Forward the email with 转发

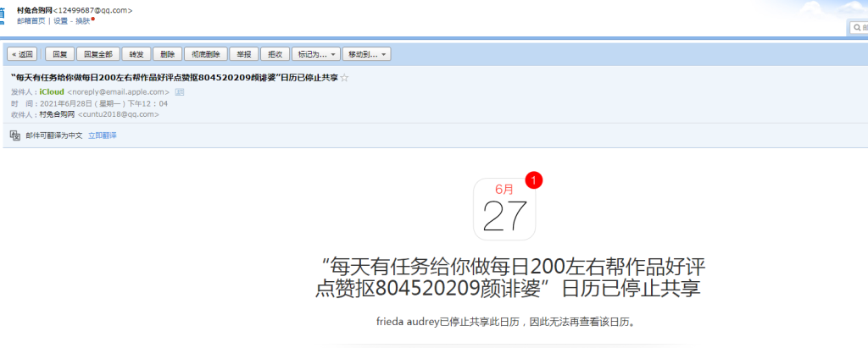[x=136, y=54]
